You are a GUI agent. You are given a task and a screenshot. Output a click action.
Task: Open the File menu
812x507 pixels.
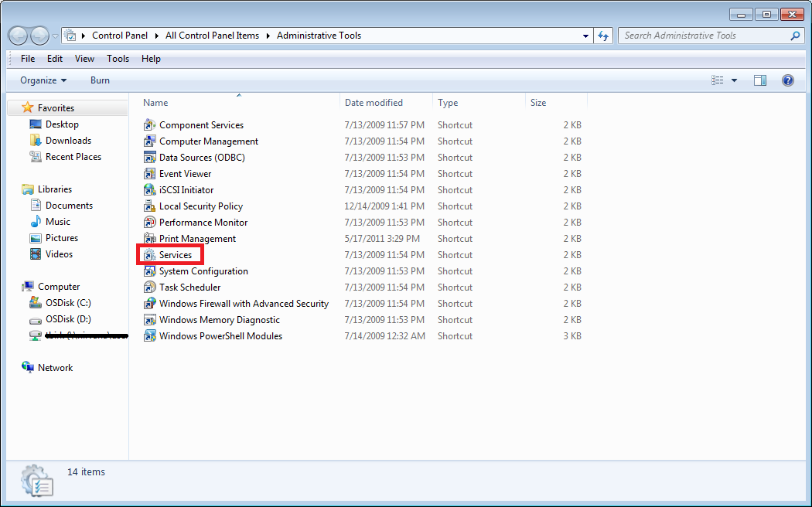pyautogui.click(x=28, y=59)
